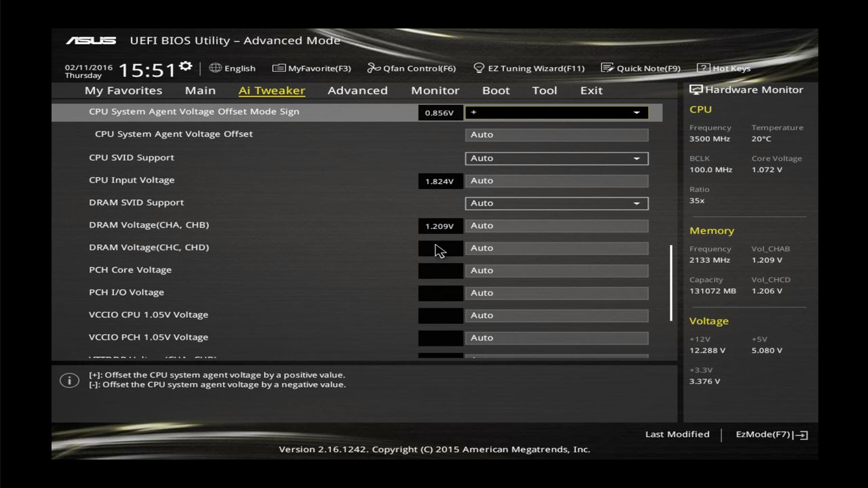
Task: Click the 35x ratio value
Action: click(x=697, y=201)
